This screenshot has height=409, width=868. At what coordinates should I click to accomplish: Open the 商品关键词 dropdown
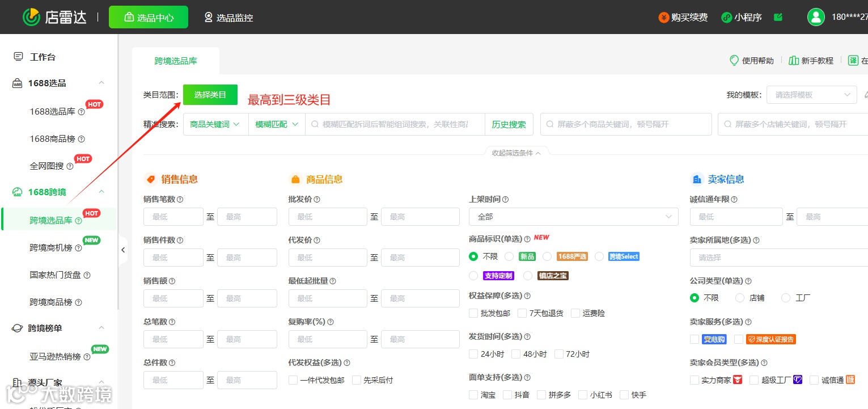click(215, 124)
